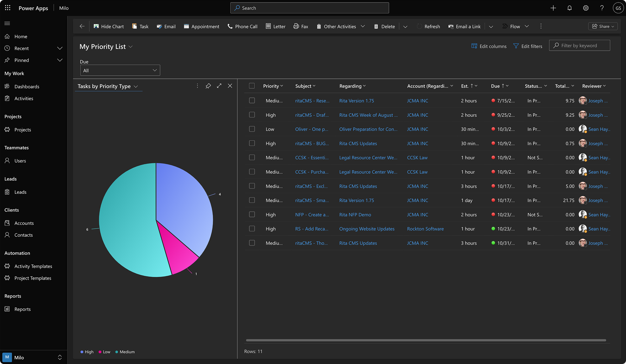Check the Rita NFP Demo row checkbox
This screenshot has height=364, width=626.
252,215
